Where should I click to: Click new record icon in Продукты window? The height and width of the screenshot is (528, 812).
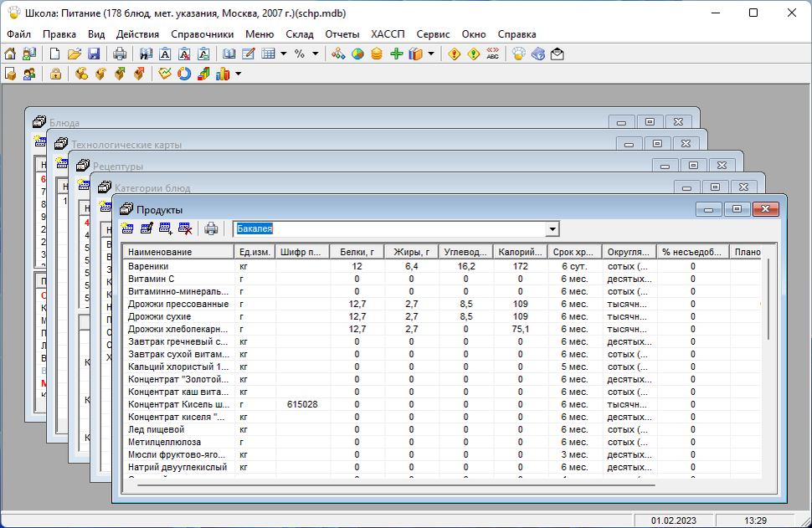(127, 228)
